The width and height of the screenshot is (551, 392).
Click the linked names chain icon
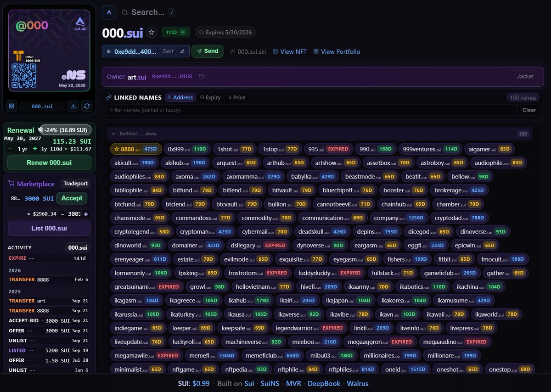point(109,97)
